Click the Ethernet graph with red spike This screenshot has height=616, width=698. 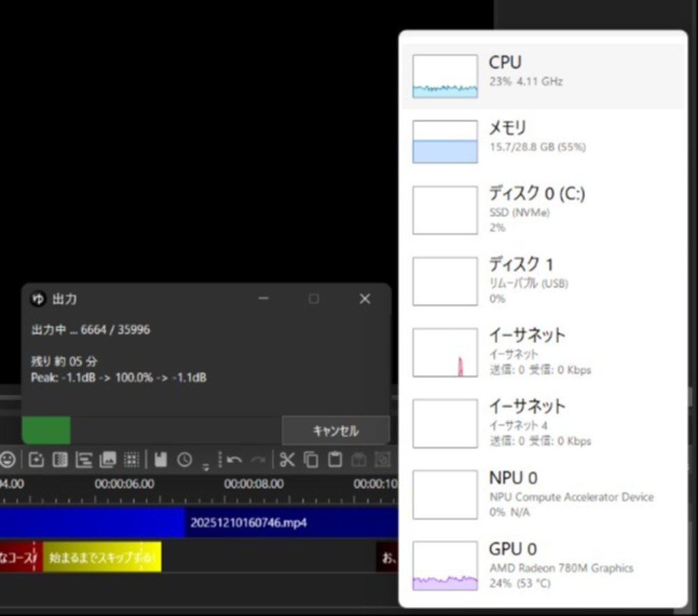[445, 352]
